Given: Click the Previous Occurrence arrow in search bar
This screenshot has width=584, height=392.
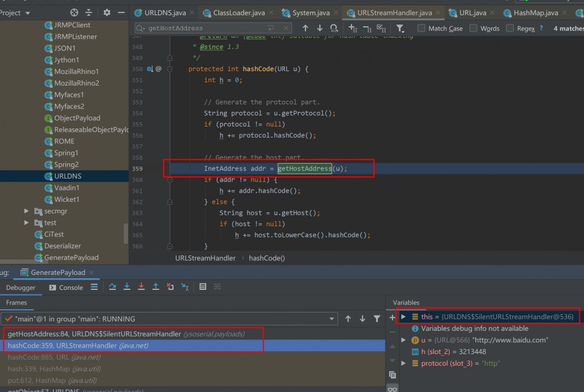Looking at the screenshot, I should [x=305, y=27].
